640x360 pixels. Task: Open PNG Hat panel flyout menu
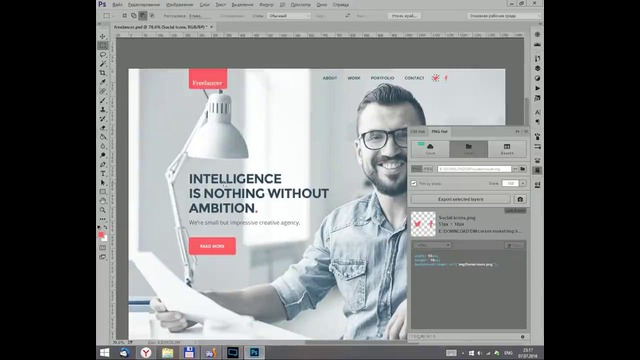tap(526, 131)
